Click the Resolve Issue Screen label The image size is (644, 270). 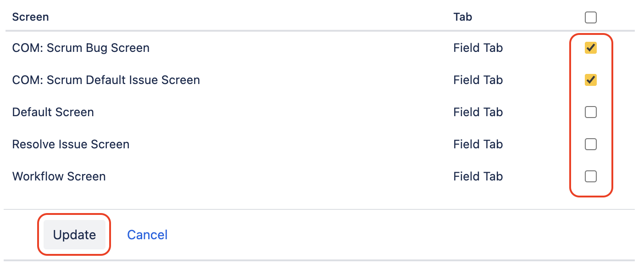pos(71,144)
